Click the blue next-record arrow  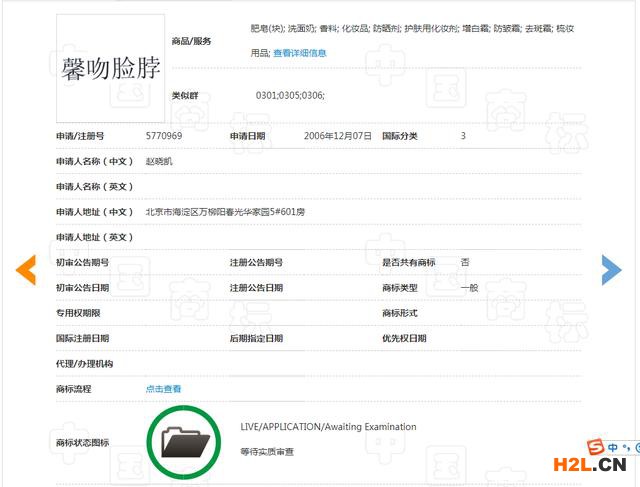point(611,268)
